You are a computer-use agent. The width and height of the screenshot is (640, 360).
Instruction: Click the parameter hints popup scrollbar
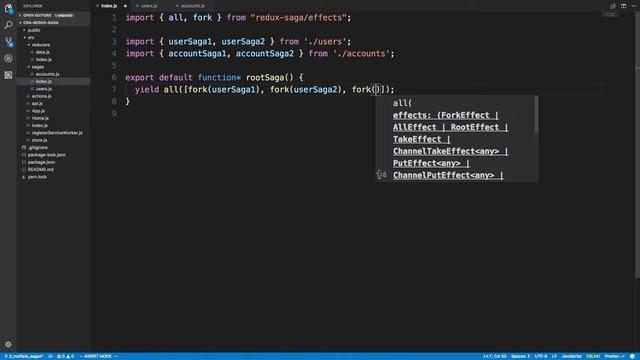(x=536, y=115)
